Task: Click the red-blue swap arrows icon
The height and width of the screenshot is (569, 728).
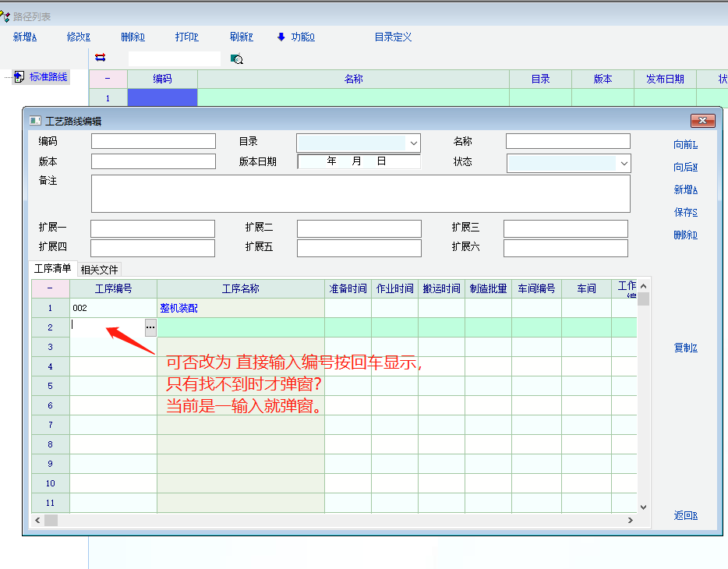Action: tap(100, 58)
